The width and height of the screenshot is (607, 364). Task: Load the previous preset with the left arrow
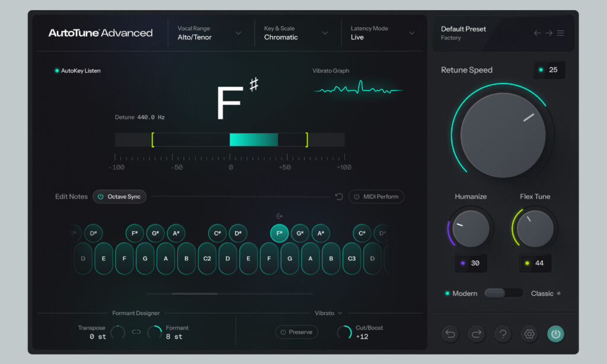click(537, 33)
